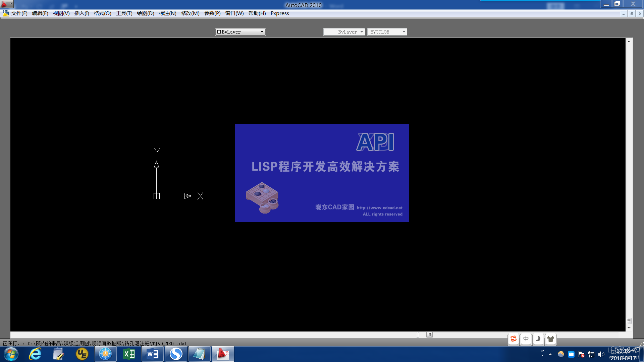Screen dimensions: 644x362
Task: Click the drawing document icon beside 文件
Action: pos(6,13)
